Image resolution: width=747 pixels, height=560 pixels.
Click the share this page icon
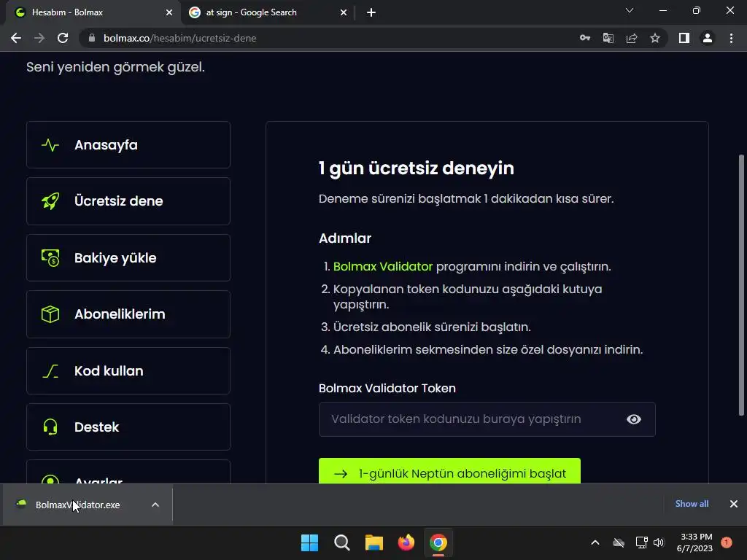[x=632, y=38]
